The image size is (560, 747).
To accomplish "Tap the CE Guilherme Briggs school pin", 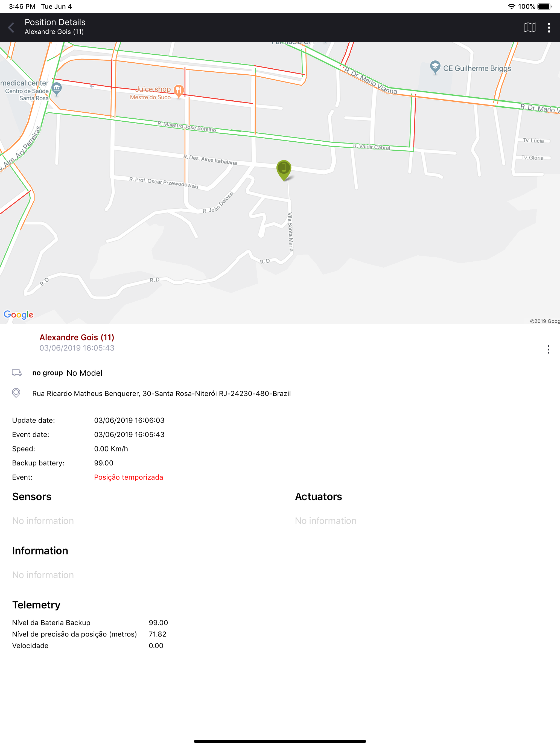I will coord(435,67).
